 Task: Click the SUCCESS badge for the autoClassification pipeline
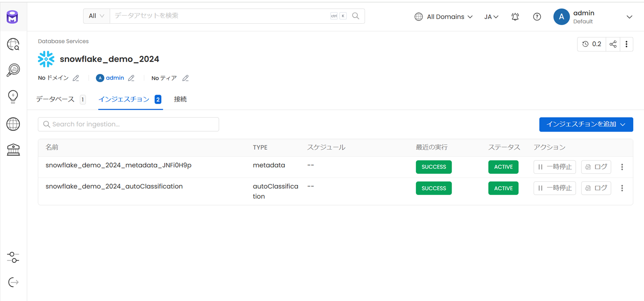pyautogui.click(x=434, y=188)
